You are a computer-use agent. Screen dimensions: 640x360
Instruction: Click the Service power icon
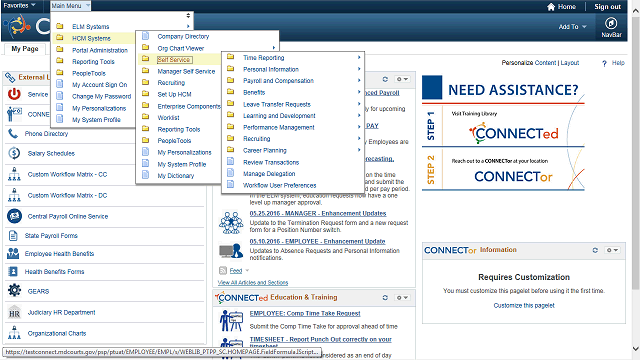[x=14, y=94]
